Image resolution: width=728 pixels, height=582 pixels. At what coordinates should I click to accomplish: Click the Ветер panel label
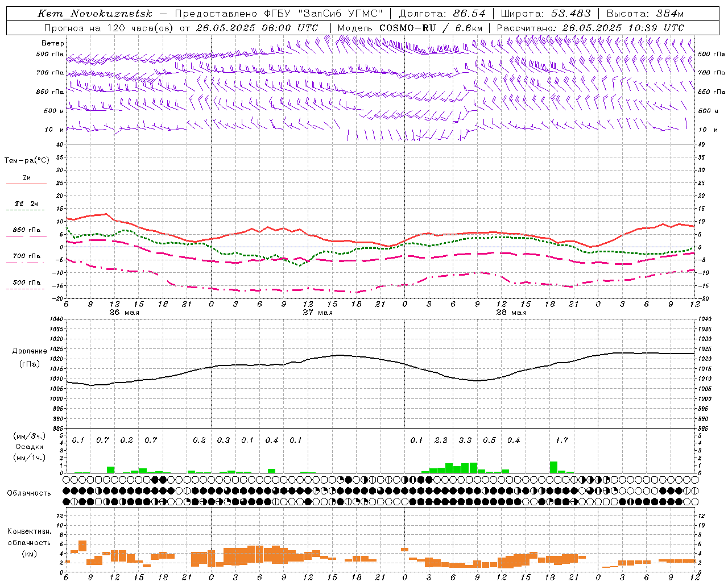(53, 43)
